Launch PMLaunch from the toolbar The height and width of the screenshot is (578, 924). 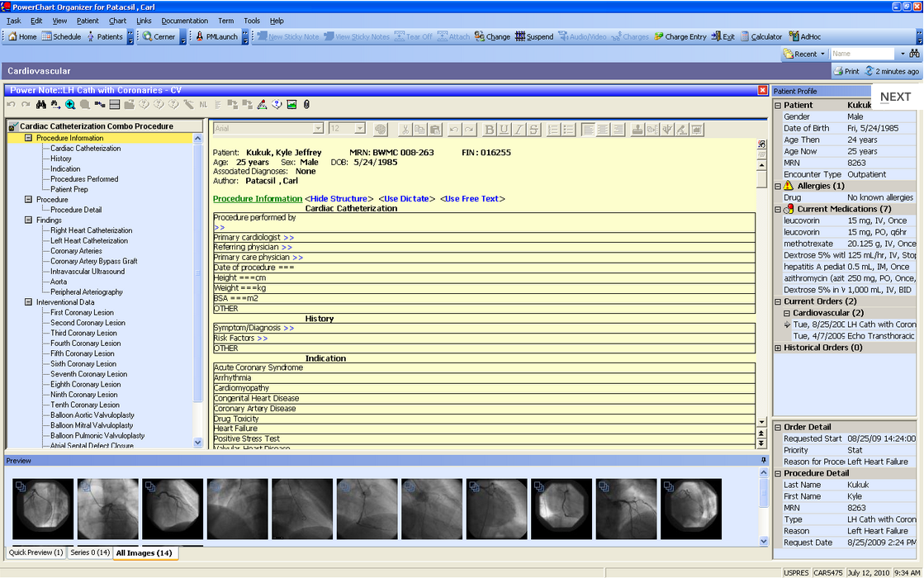(216, 36)
